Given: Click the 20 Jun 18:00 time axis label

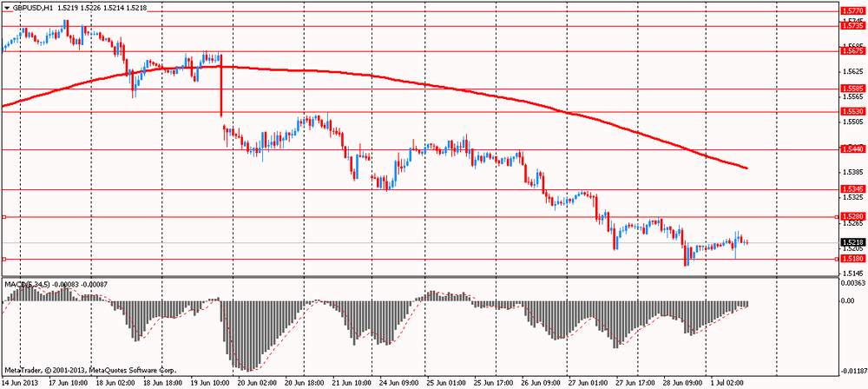Looking at the screenshot, I should (x=304, y=382).
